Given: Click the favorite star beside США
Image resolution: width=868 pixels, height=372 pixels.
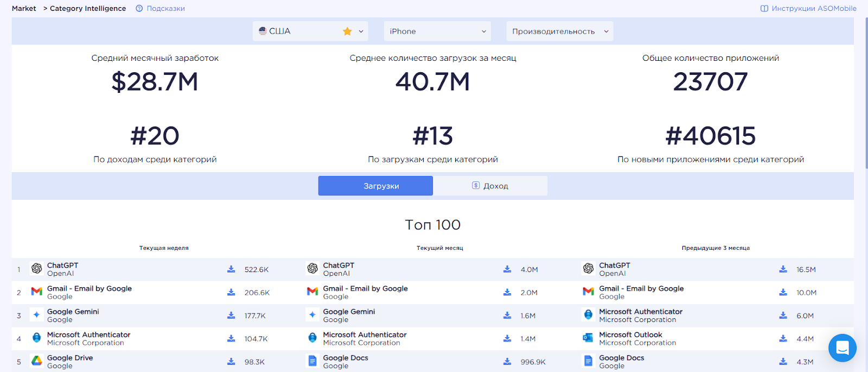Looking at the screenshot, I should click(347, 31).
